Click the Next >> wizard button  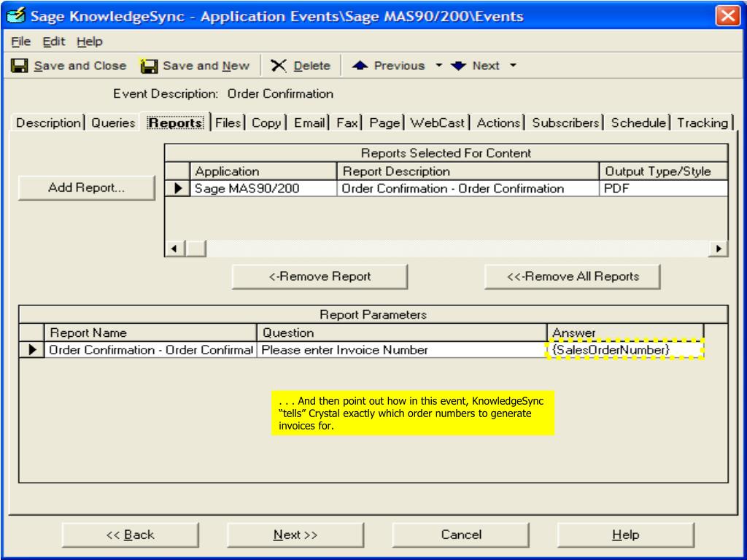[295, 534]
